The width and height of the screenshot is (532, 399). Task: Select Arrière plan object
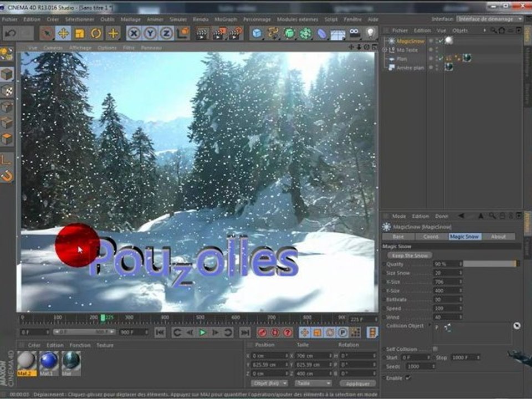point(410,68)
